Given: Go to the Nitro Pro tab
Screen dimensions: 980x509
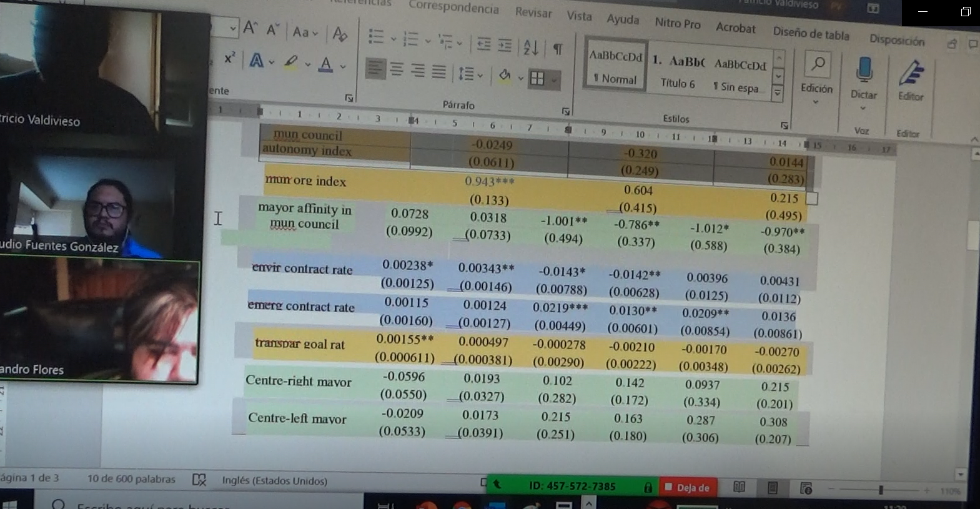Looking at the screenshot, I should [678, 23].
